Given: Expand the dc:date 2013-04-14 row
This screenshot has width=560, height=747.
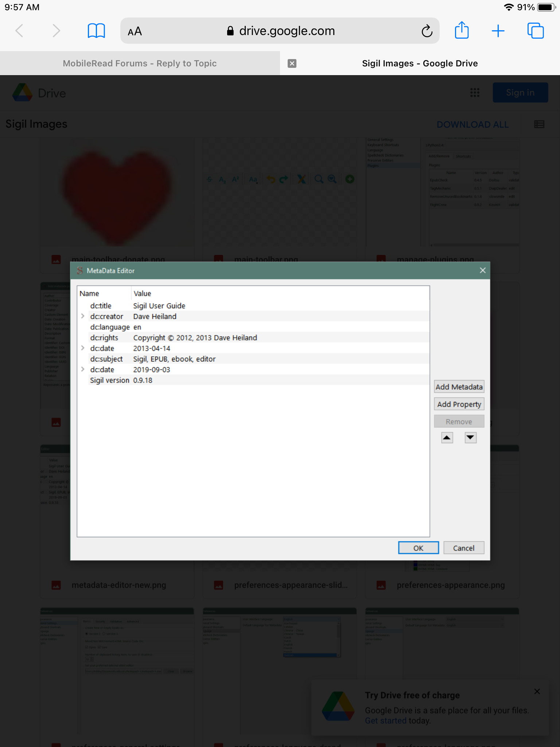Looking at the screenshot, I should (83, 348).
